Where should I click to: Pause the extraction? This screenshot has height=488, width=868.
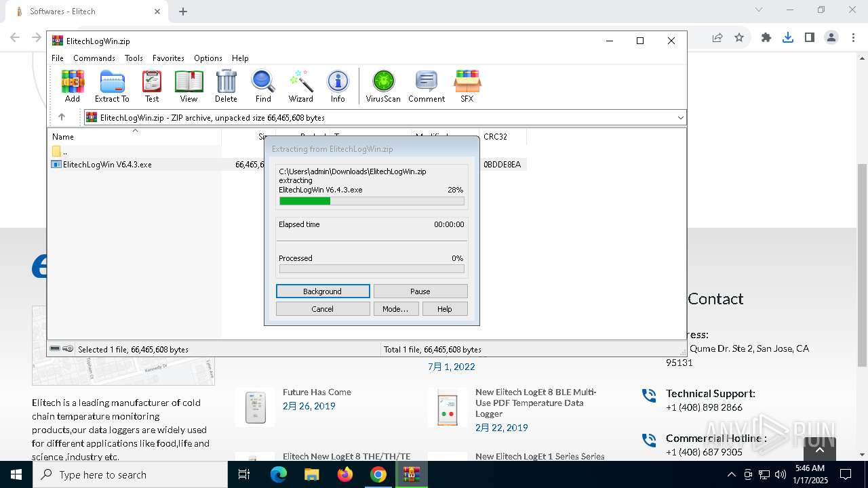[420, 291]
